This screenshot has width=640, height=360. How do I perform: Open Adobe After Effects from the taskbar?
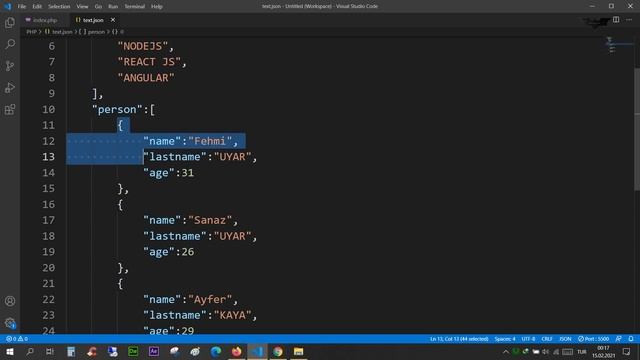point(154,351)
